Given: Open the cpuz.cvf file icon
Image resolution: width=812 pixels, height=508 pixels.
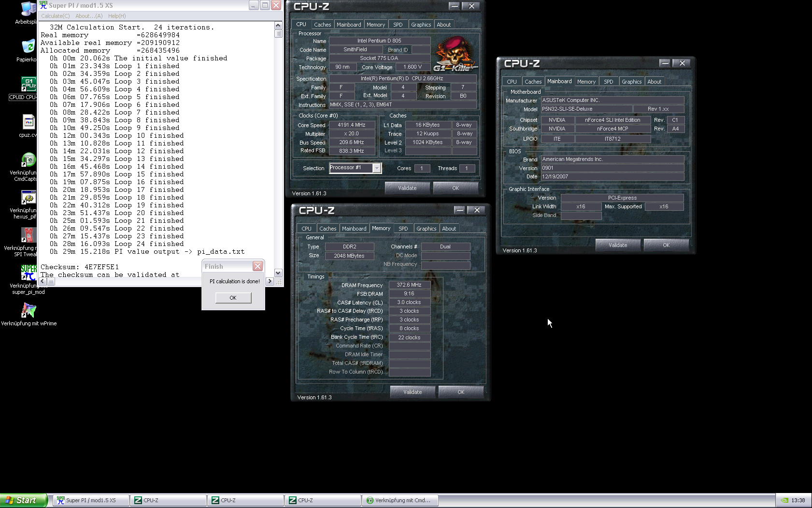Looking at the screenshot, I should [28, 122].
